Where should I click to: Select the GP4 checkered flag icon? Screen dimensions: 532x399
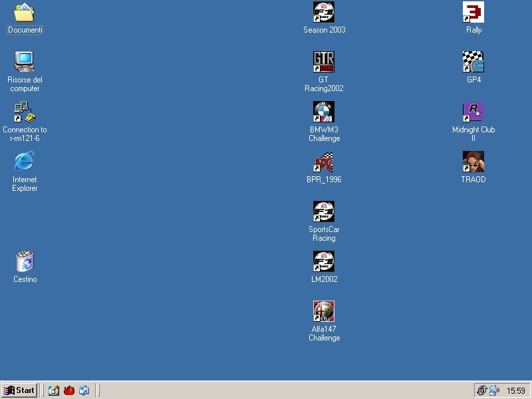[x=473, y=62]
